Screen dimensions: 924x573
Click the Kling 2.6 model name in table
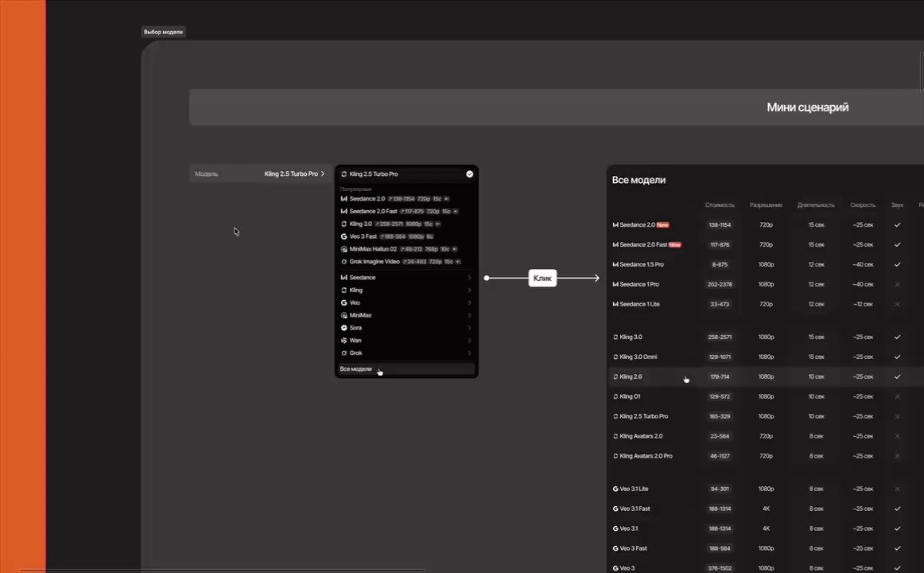point(631,376)
